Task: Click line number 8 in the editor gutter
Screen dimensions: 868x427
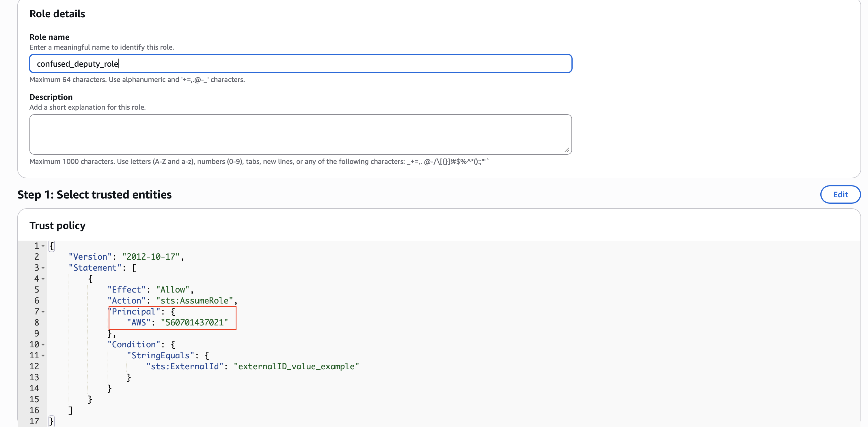Action: (37, 322)
